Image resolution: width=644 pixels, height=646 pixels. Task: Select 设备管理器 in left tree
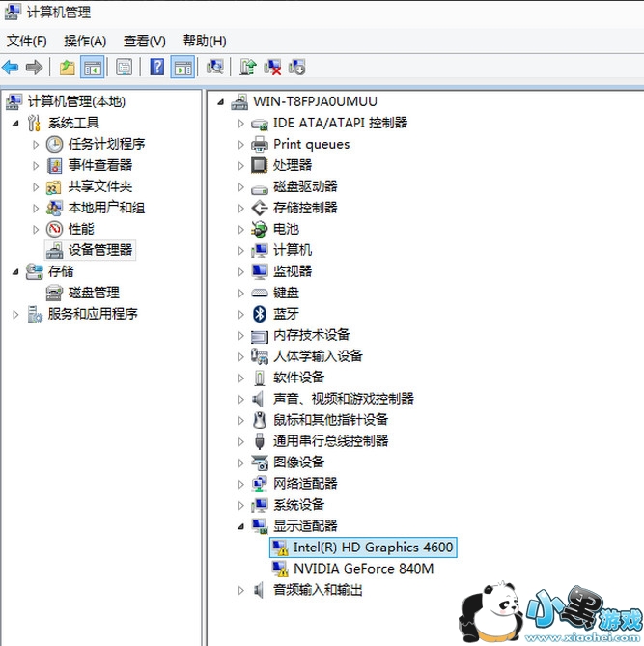[x=100, y=250]
